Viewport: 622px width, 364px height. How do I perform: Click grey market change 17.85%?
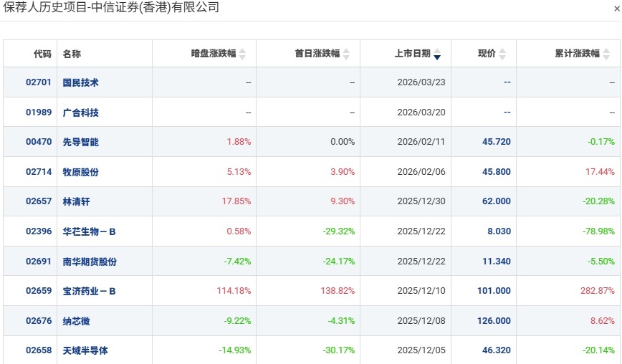(x=236, y=201)
